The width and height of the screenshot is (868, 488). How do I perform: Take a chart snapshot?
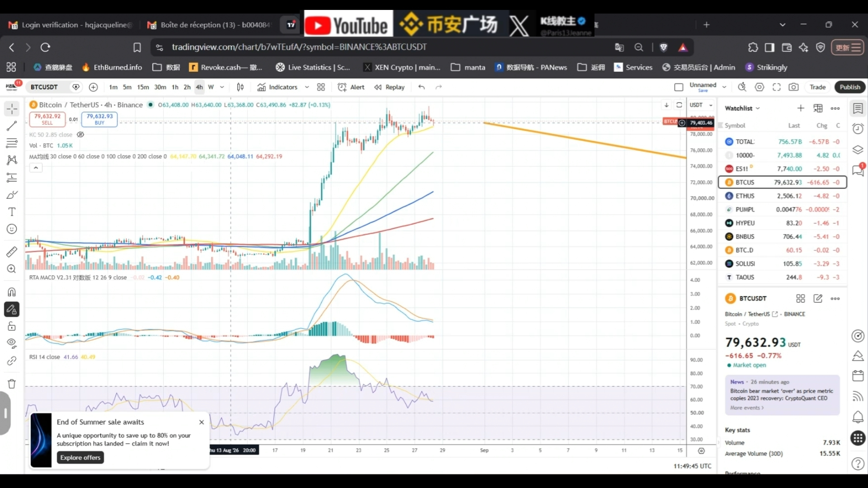coord(793,87)
